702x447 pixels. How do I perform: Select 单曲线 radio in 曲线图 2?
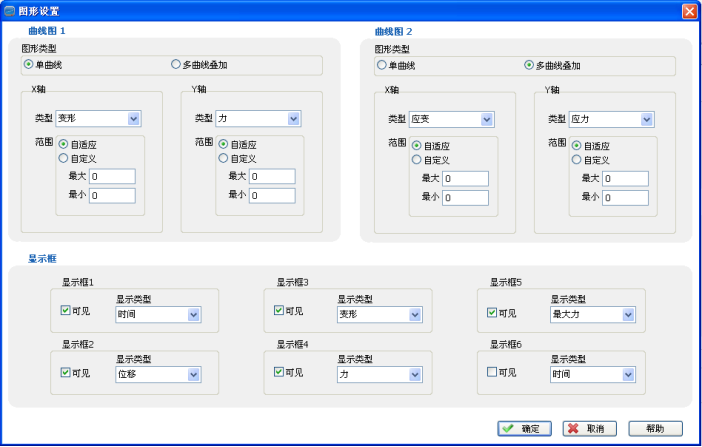[381, 66]
